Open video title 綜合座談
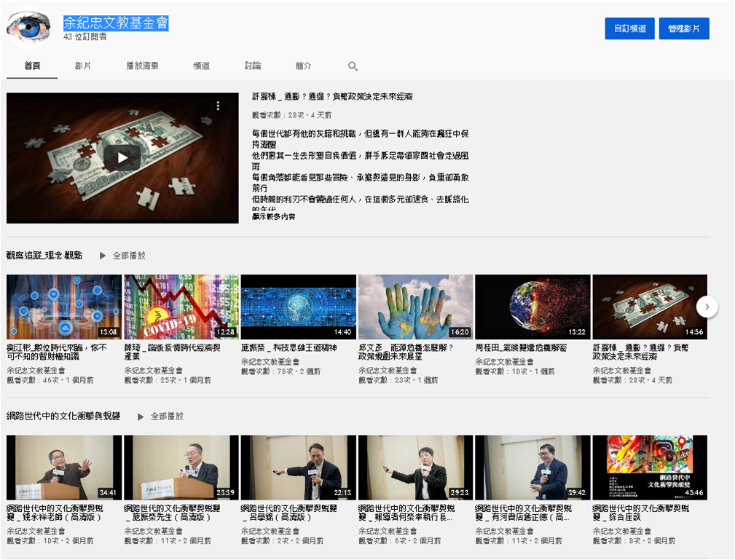This screenshot has width=735, height=560. click(x=641, y=513)
